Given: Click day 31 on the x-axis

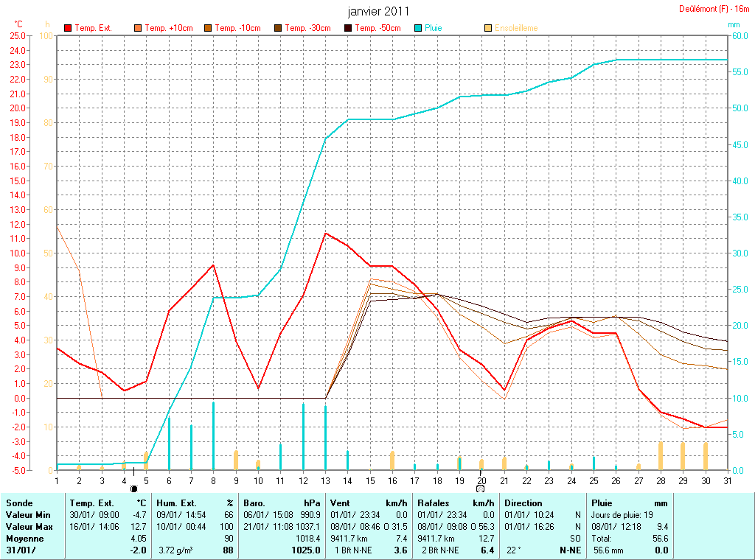Looking at the screenshot, I should [x=727, y=480].
